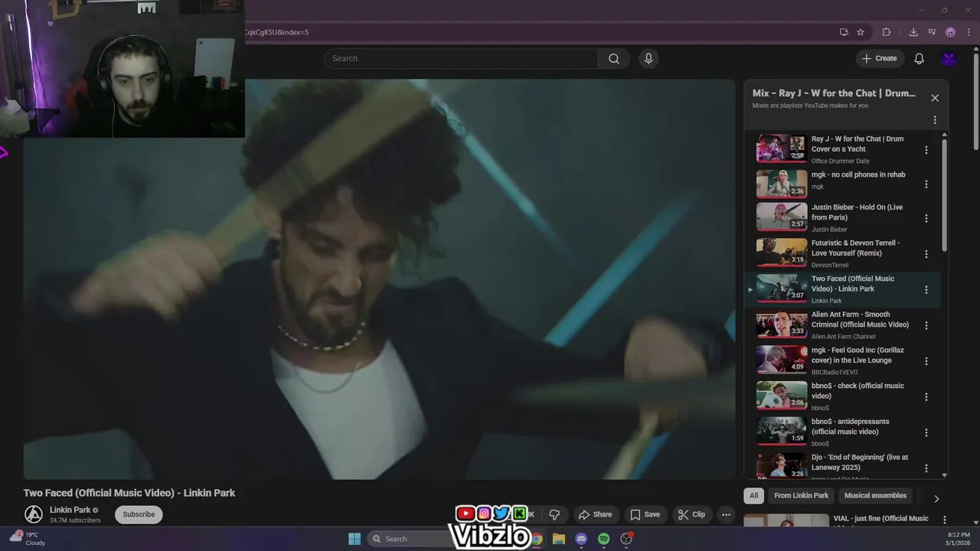Dislike the Two Faced video
The image size is (980, 551).
(555, 514)
